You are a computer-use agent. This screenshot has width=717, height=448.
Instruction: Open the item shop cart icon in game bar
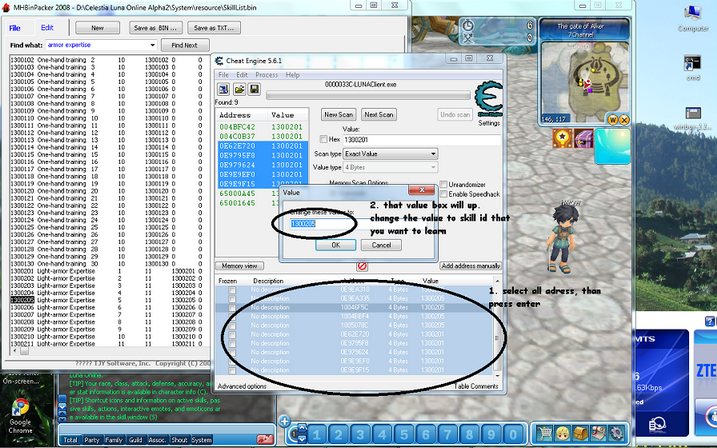pyautogui.click(x=544, y=433)
